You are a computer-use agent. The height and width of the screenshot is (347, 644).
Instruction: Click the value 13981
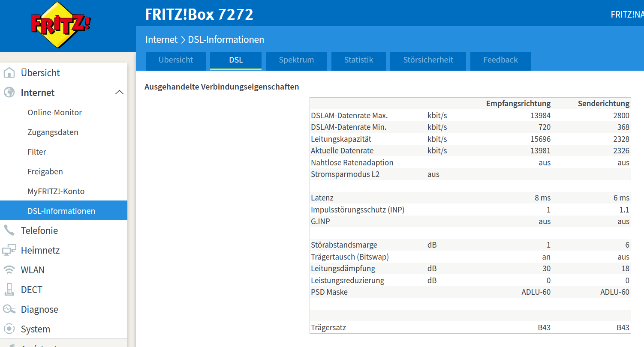click(x=540, y=151)
